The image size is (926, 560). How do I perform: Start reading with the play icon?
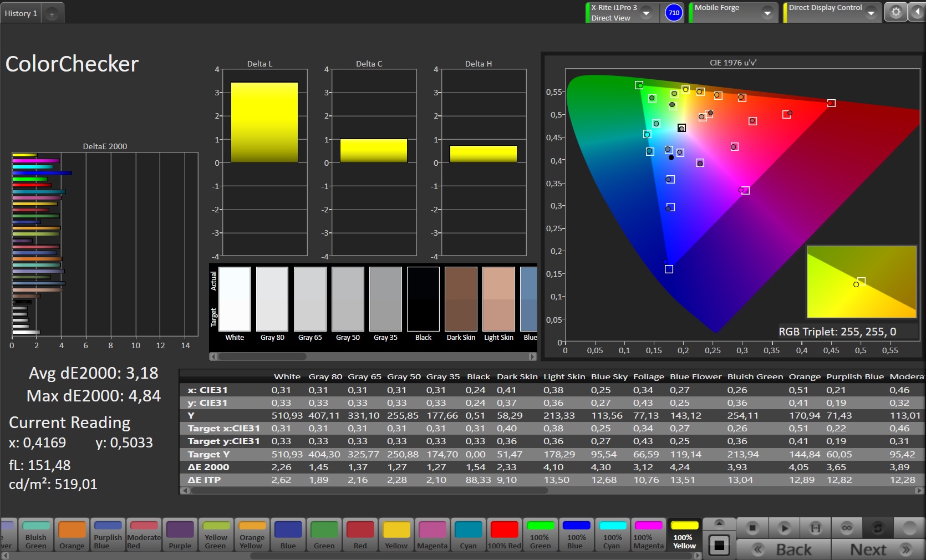[783, 528]
